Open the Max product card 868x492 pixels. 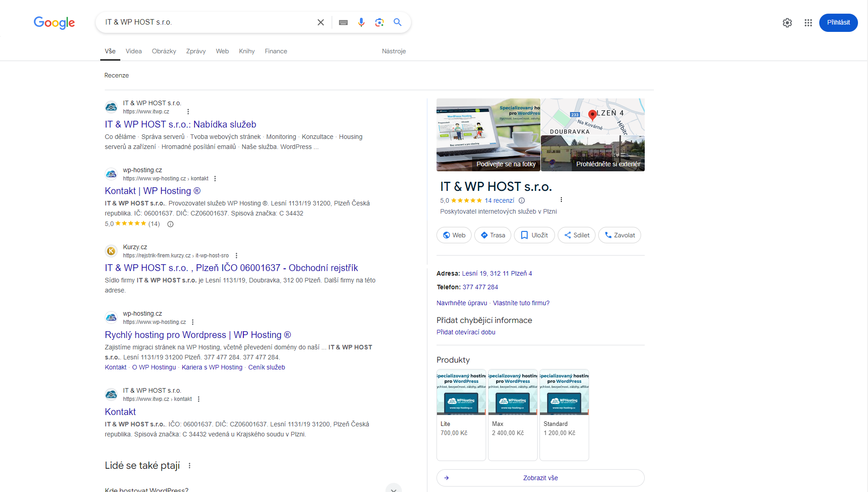click(x=513, y=415)
